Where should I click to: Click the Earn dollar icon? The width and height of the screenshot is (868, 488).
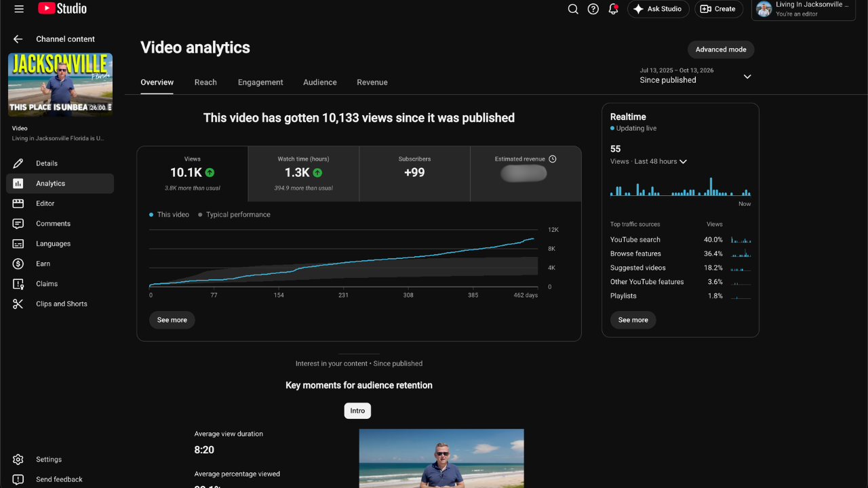click(18, 264)
